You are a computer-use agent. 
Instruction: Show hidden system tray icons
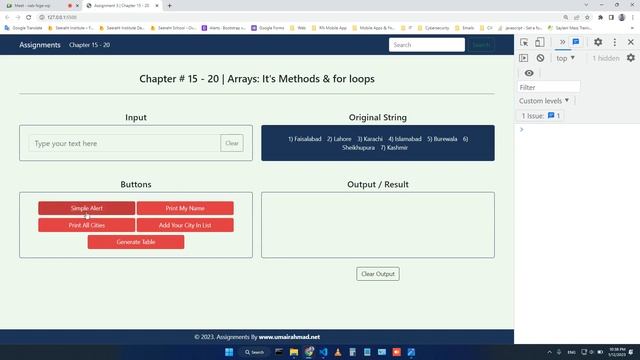coord(549,352)
